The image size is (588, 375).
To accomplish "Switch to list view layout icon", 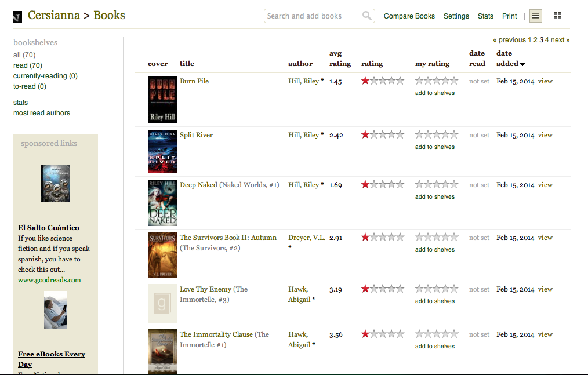I will [x=536, y=16].
